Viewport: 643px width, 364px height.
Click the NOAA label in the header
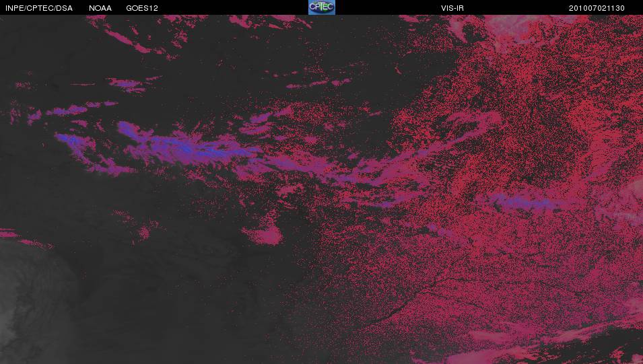[x=100, y=8]
